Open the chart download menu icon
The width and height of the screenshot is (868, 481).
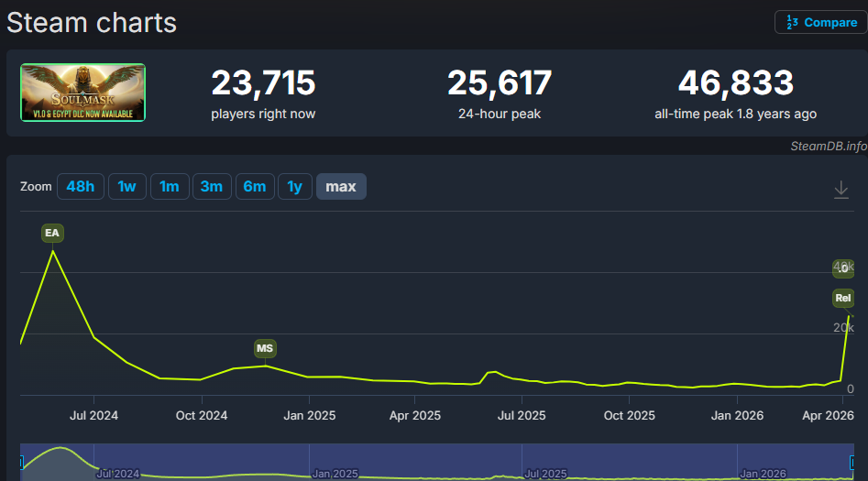(841, 190)
